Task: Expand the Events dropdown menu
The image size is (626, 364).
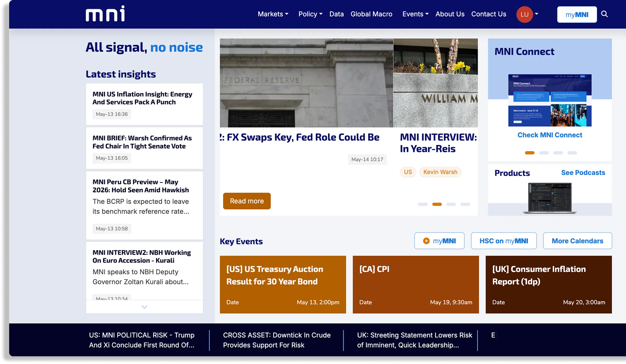Action: (415, 14)
